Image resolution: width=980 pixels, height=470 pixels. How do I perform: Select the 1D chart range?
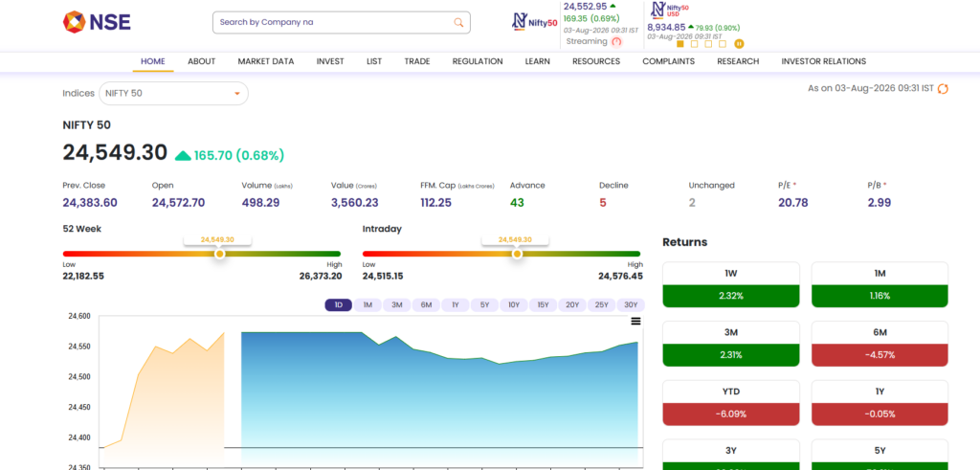pyautogui.click(x=338, y=305)
